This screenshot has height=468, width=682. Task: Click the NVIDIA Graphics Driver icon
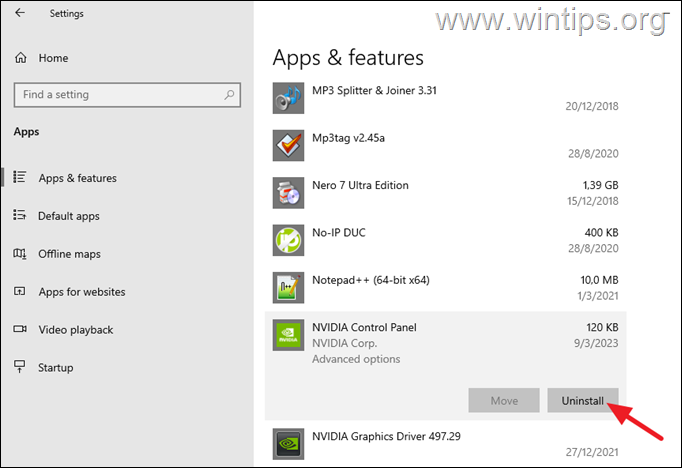(288, 444)
